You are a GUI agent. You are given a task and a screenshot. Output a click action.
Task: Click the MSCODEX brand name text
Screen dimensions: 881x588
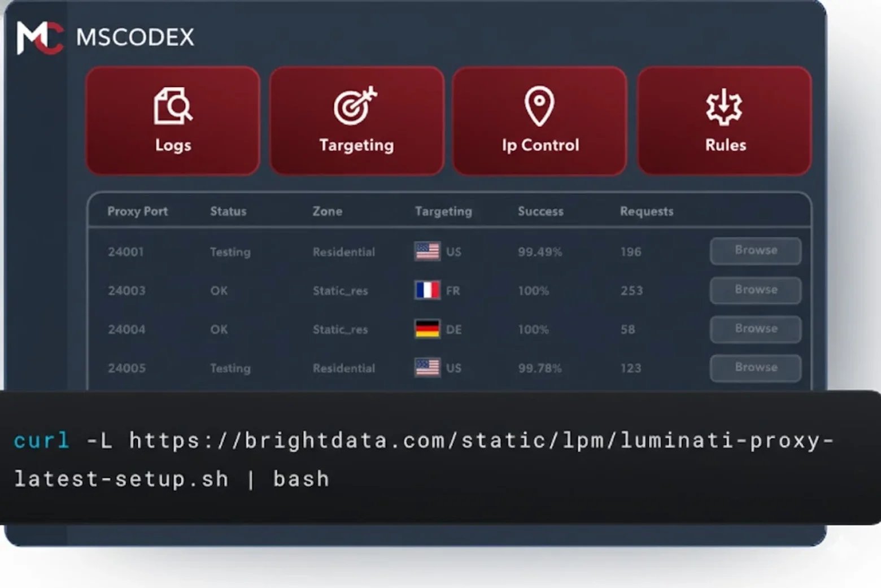pos(135,38)
